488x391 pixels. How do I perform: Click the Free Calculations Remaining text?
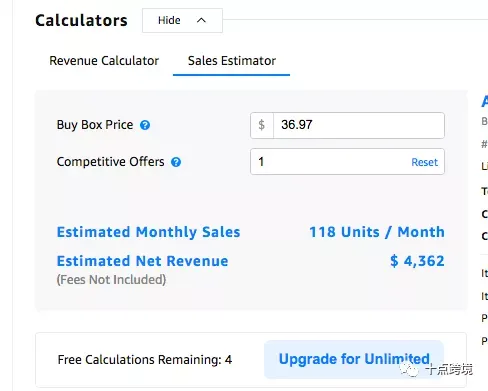point(145,360)
